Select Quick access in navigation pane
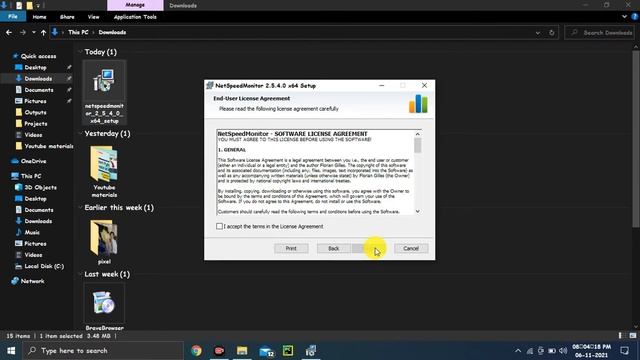640x360 pixels. click(38, 56)
